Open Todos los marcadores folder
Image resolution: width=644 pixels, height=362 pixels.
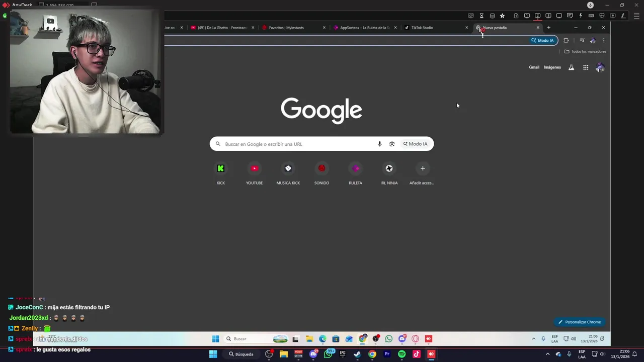click(585, 51)
